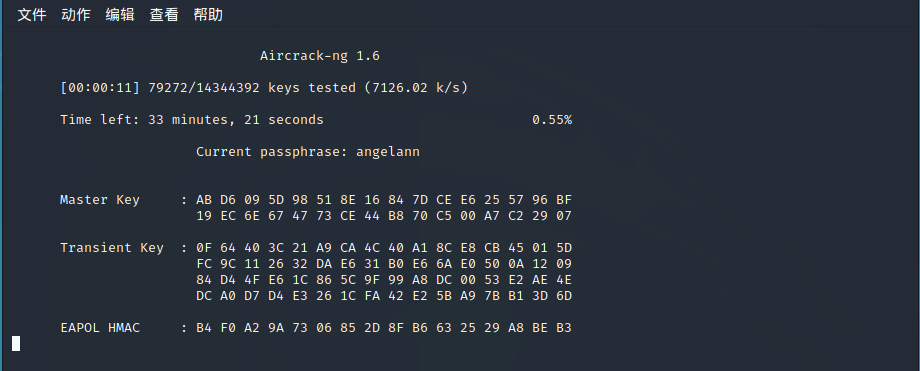
Task: Click the first Transient Key hex row
Action: point(384,248)
